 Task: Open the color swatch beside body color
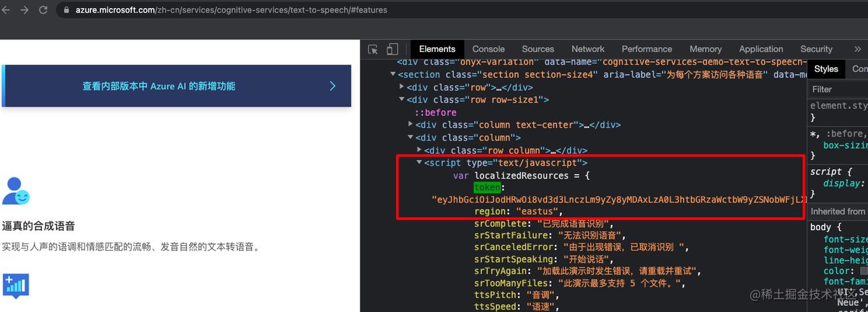[864, 271]
